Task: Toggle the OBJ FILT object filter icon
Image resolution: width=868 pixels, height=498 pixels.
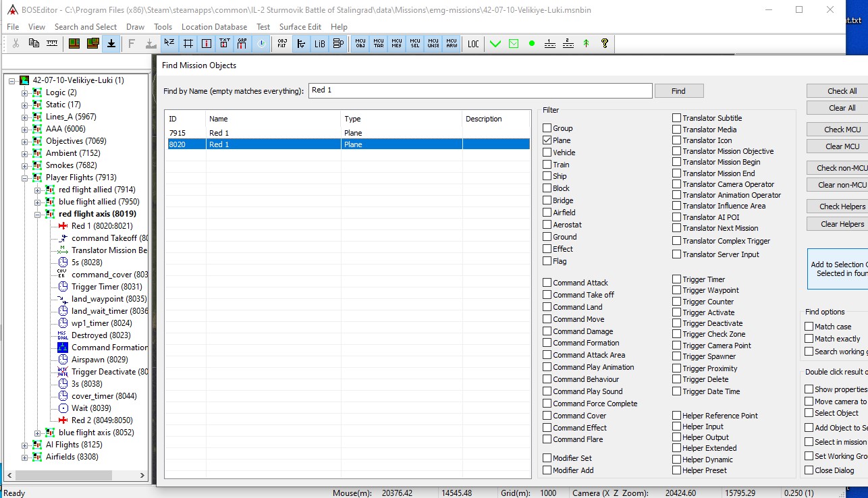Action: (x=282, y=43)
